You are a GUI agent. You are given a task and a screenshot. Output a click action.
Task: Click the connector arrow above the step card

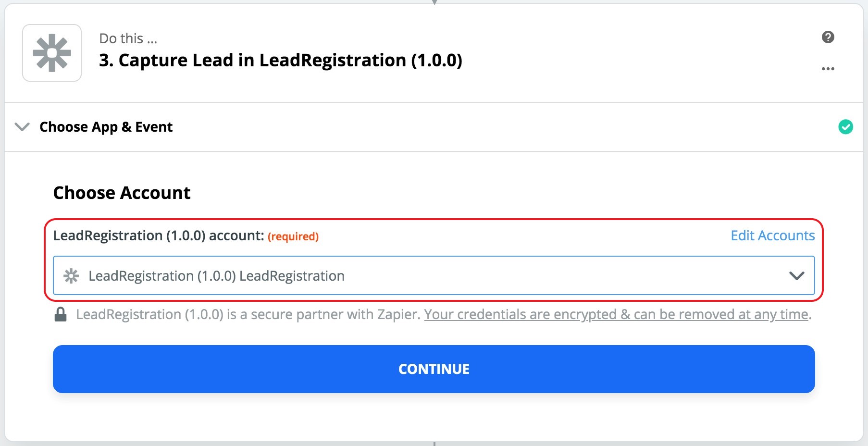pyautogui.click(x=434, y=2)
